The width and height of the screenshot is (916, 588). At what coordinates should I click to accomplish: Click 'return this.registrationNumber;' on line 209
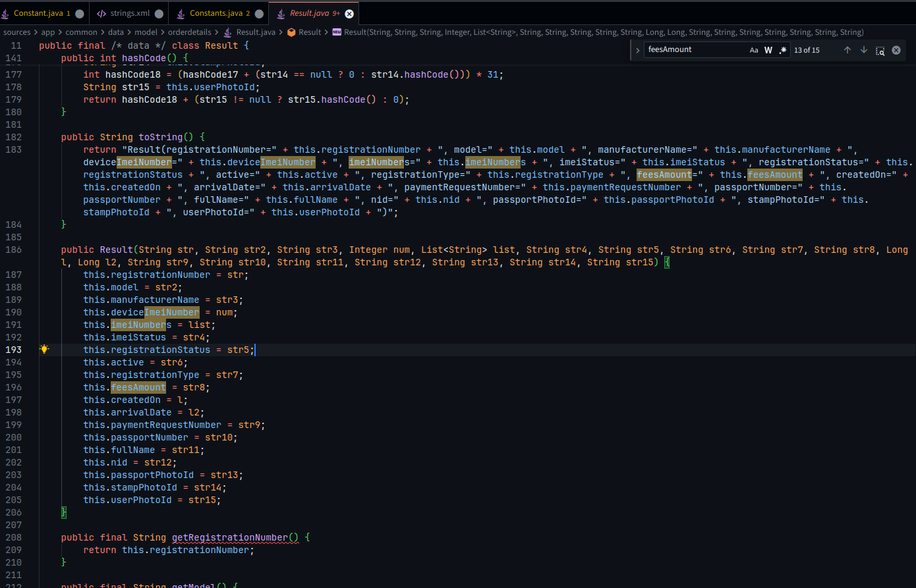[x=169, y=550]
